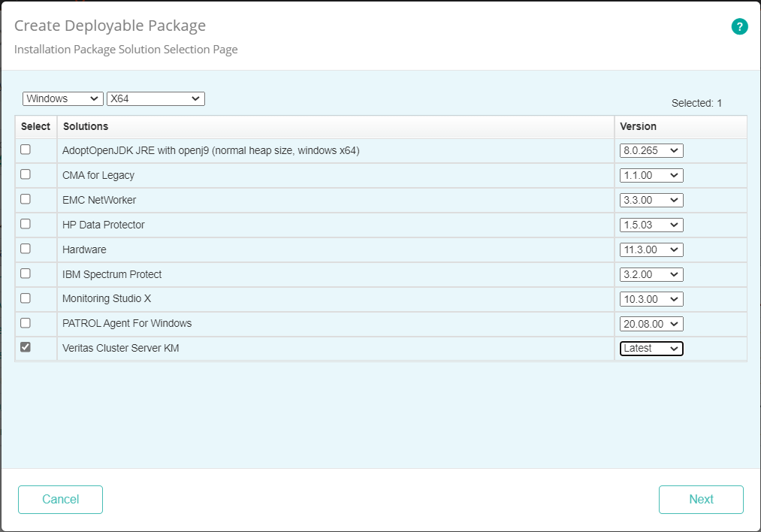This screenshot has height=532, width=761.
Task: Open the operating system dropdown showing Windows
Action: coord(62,98)
